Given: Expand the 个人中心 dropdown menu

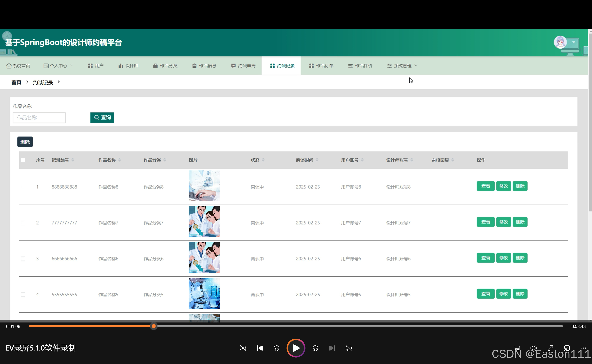Looking at the screenshot, I should (x=58, y=66).
